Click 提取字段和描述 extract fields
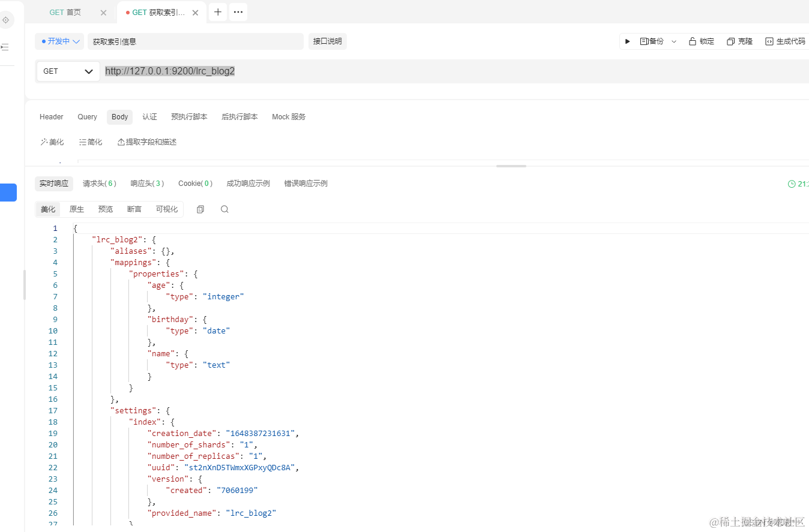This screenshot has width=809, height=532. pos(147,142)
